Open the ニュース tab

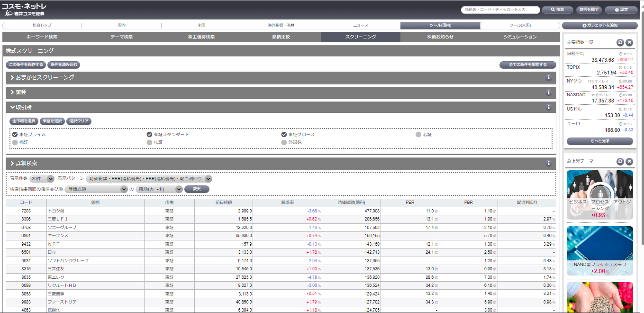(361, 26)
